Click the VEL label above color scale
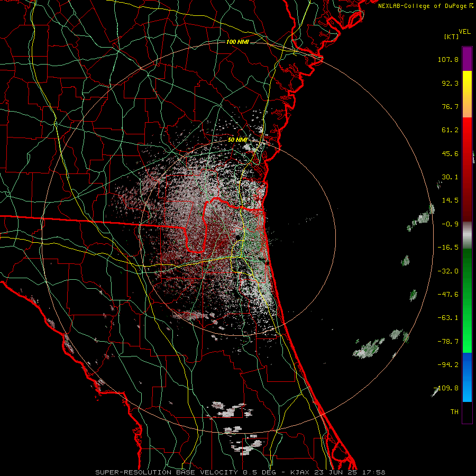This screenshot has height=476, width=476. click(x=464, y=32)
